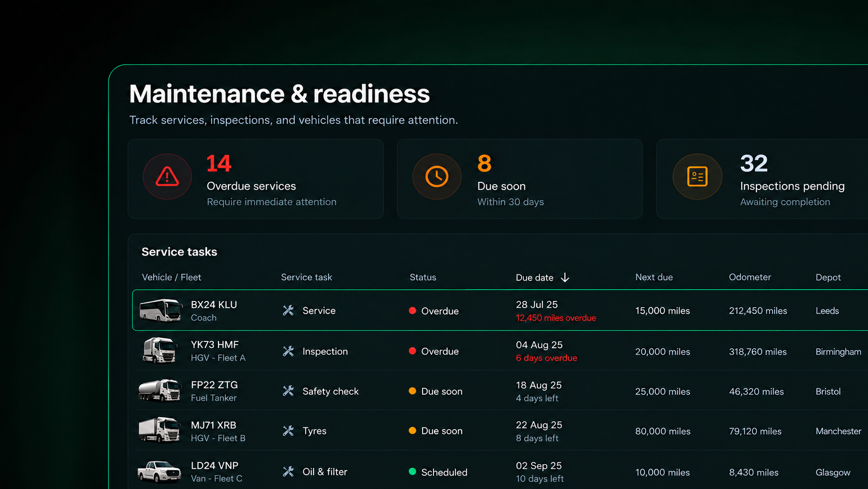
Task: Select the YK73 HMF vehicle row
Action: coord(501,351)
